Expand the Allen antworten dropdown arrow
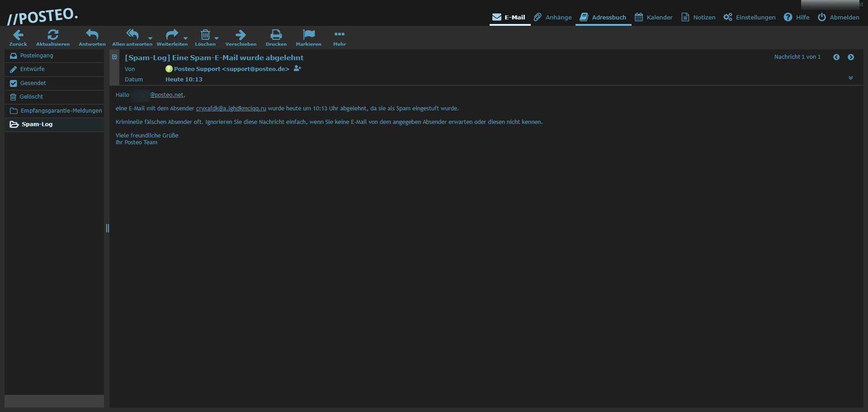This screenshot has height=412, width=868. click(x=150, y=38)
